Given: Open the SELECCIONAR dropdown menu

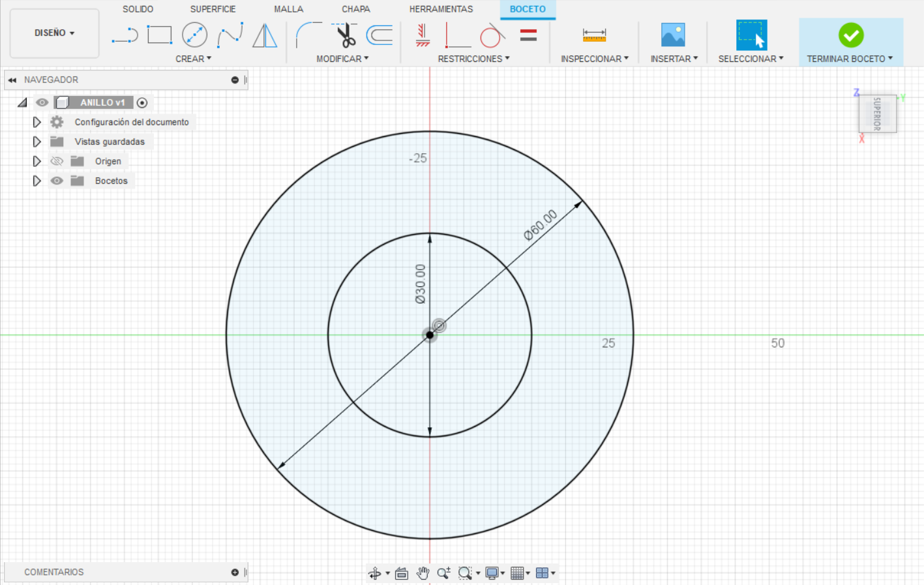Looking at the screenshot, I should pos(751,59).
